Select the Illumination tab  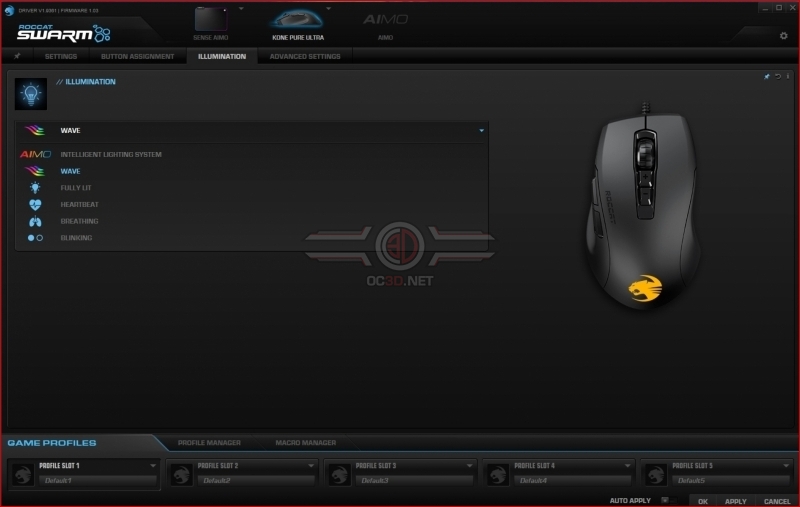pyautogui.click(x=222, y=56)
